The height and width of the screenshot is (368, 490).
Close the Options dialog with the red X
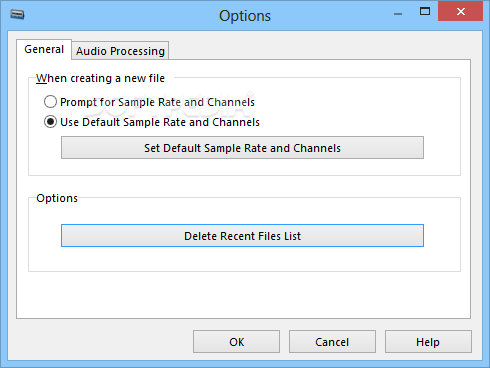coord(460,12)
